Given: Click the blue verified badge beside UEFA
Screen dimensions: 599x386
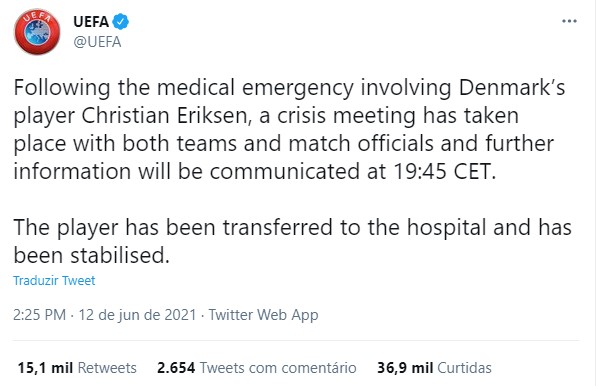Looking at the screenshot, I should tap(121, 22).
